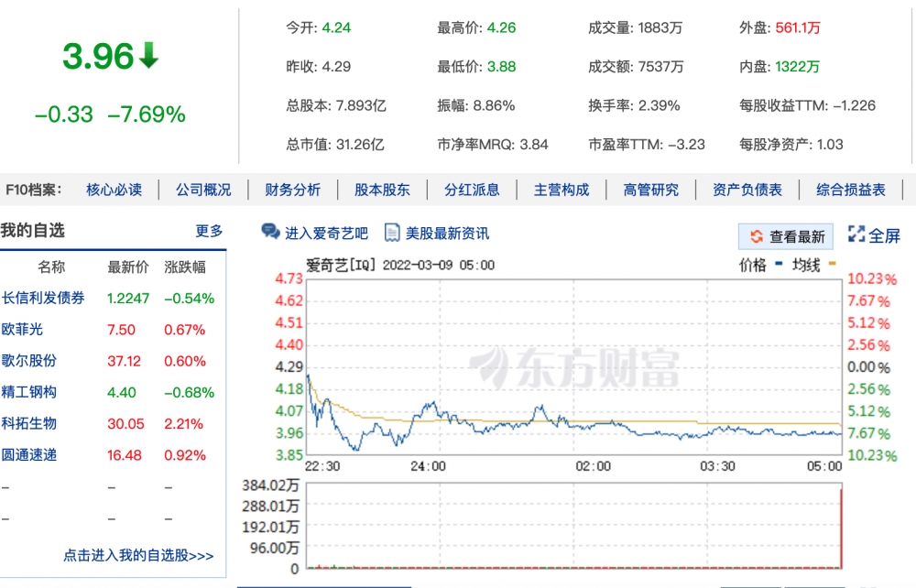Open the 综合损益表 tab
This screenshot has width=916, height=588.
(851, 190)
